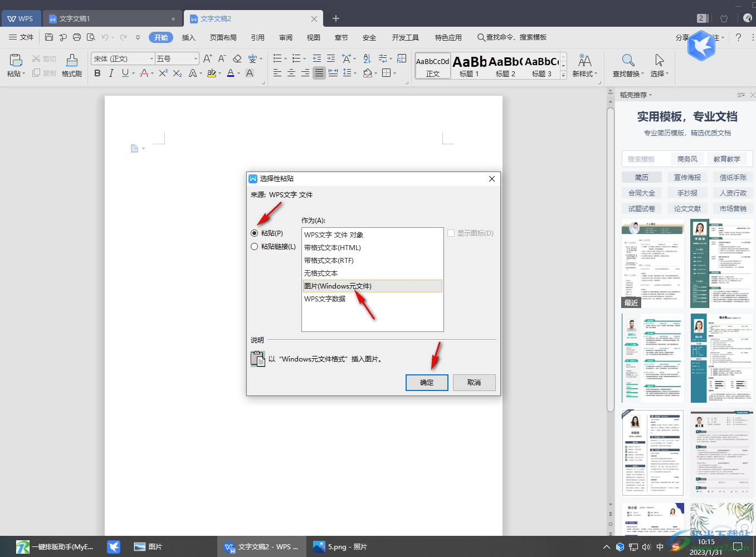Click the Print icon in quick access toolbar
Viewport: 756px width, 557px height.
[77, 37]
